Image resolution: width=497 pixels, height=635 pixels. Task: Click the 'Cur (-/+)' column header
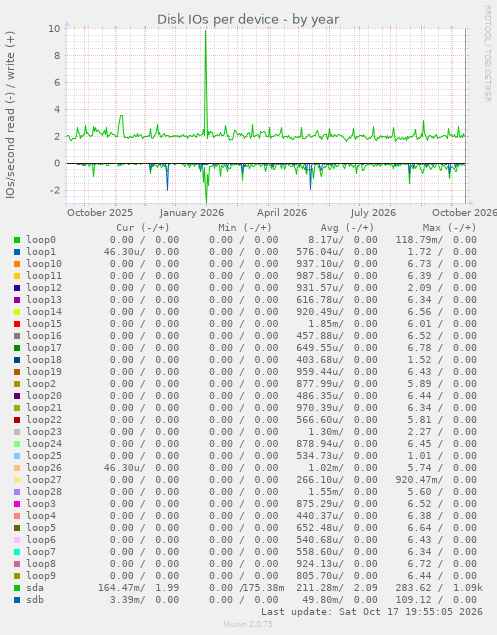click(x=143, y=228)
